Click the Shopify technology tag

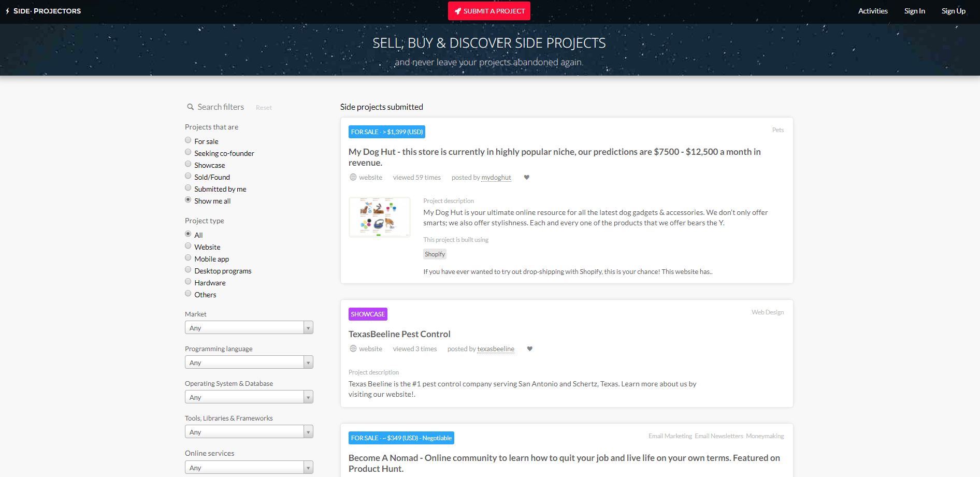click(435, 254)
